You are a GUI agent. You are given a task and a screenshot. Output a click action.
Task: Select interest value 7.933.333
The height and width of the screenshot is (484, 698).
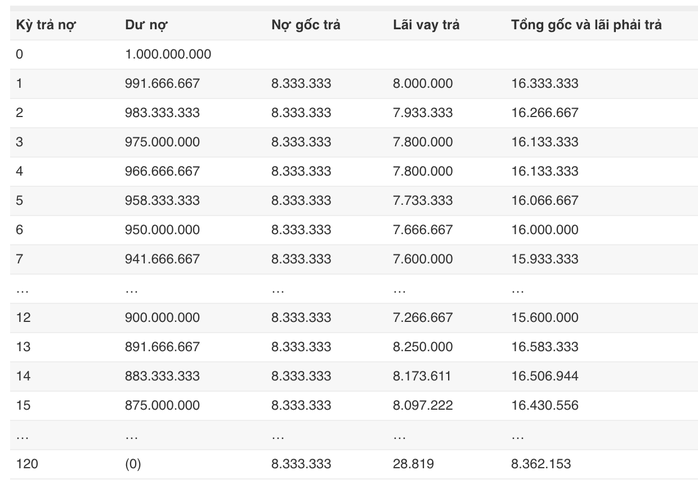pos(422,113)
